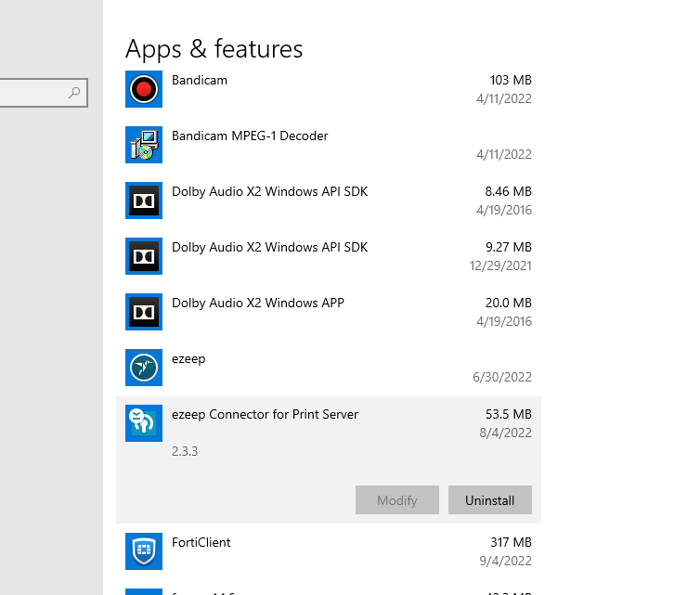This screenshot has width=700, height=595.
Task: Select Dolby Audio X2 Windows API SDK dated 12/29/2021
Action: point(269,247)
